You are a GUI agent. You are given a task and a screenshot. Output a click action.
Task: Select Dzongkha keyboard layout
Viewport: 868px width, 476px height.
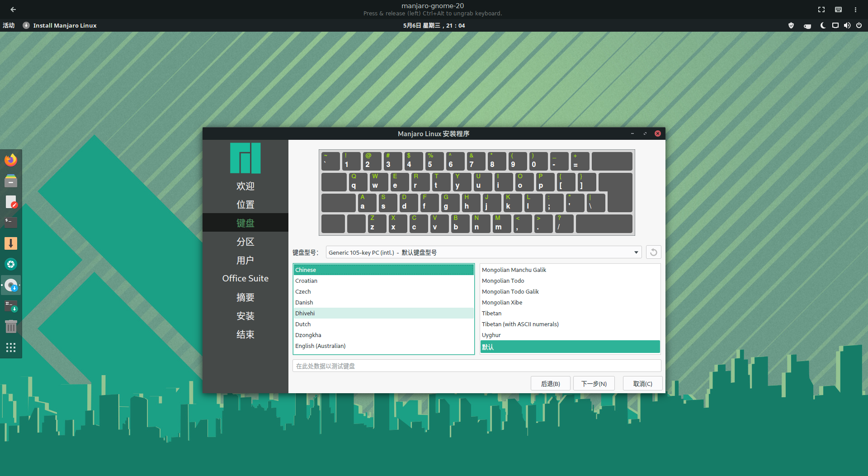point(383,335)
